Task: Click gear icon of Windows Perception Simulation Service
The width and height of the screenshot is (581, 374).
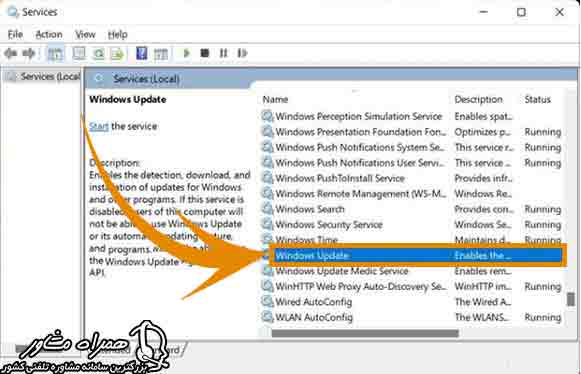Action: click(x=268, y=116)
